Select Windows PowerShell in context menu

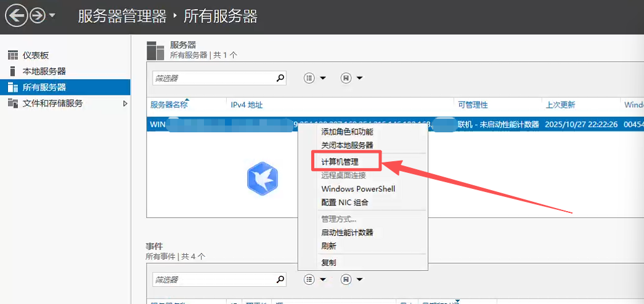click(358, 189)
